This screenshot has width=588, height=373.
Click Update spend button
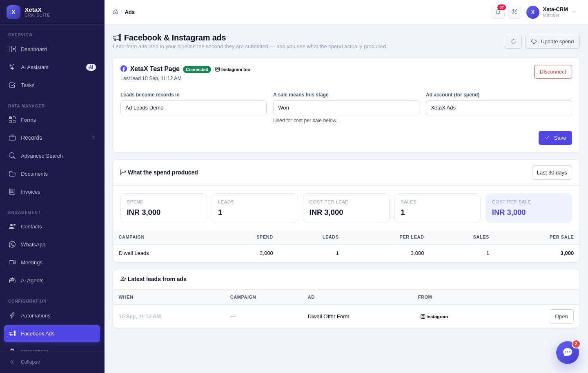click(x=552, y=42)
